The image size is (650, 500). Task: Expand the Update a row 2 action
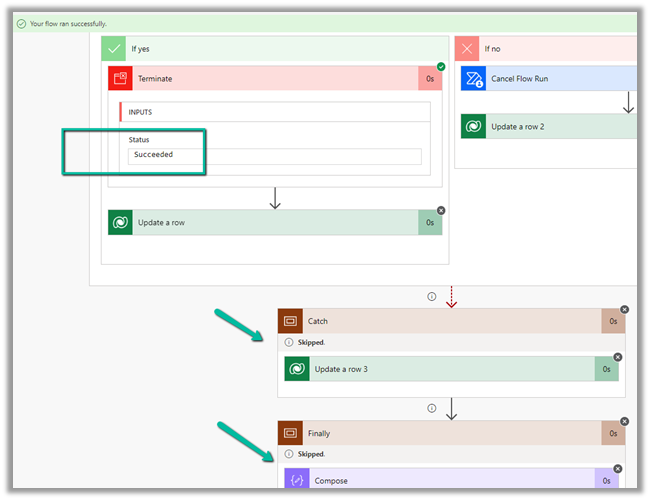pyautogui.click(x=549, y=126)
